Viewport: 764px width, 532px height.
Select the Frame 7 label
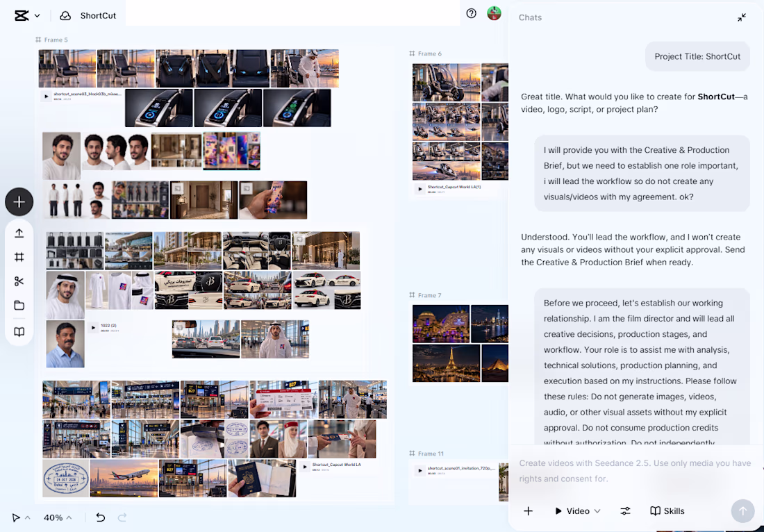pyautogui.click(x=425, y=295)
